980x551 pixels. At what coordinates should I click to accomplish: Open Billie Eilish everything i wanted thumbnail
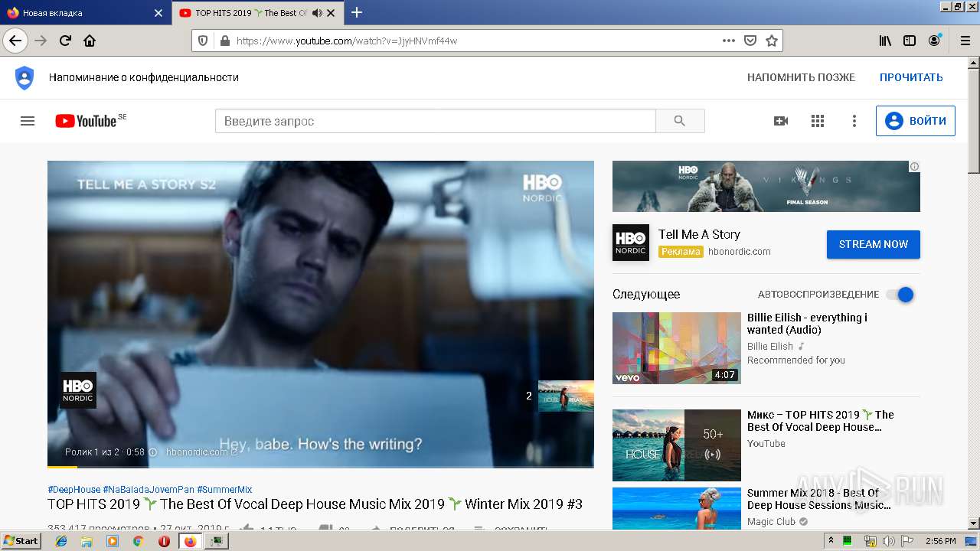point(677,347)
